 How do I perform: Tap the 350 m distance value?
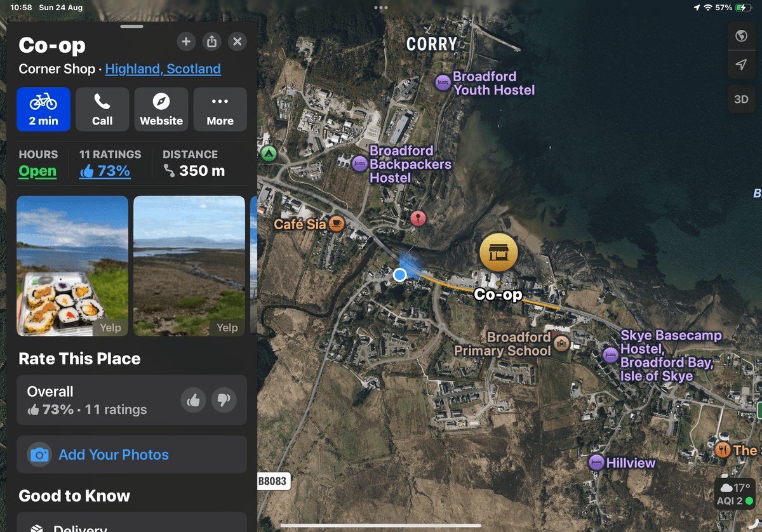click(x=202, y=171)
